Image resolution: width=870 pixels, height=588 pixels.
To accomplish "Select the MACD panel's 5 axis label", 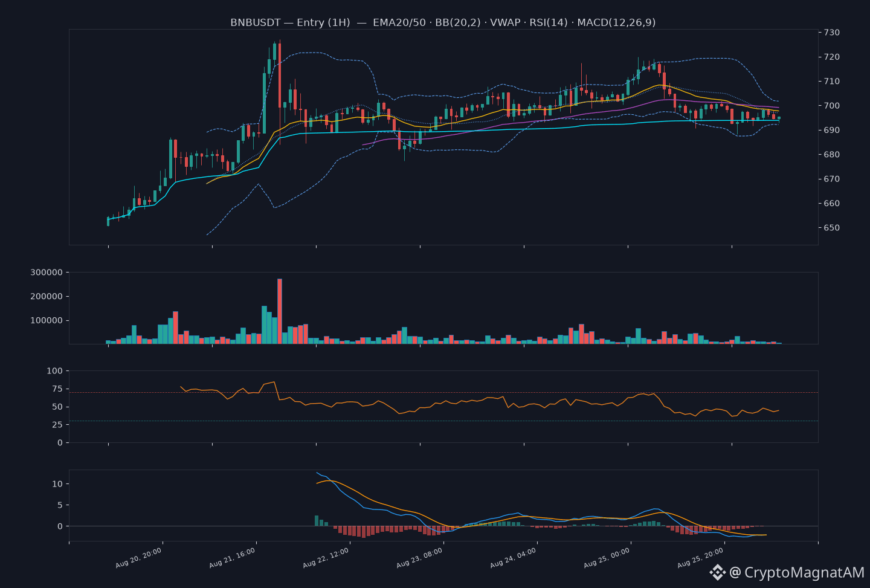I will (60, 505).
